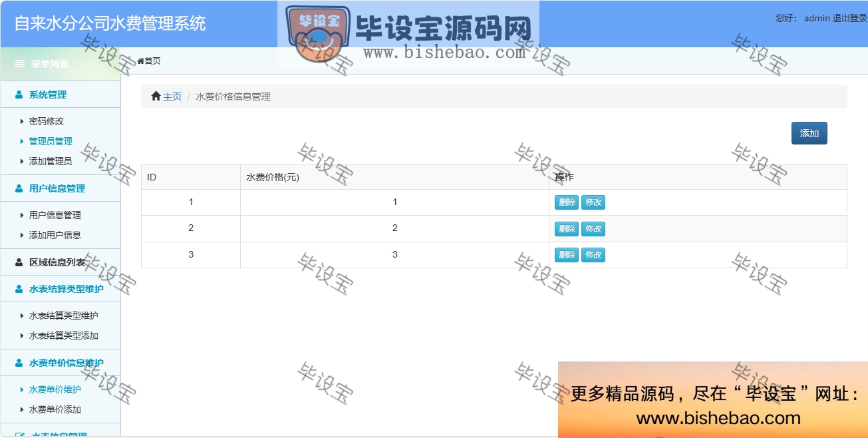Click the list icon beside 菜单列表
Image resolution: width=868 pixels, height=438 pixels.
(x=20, y=64)
